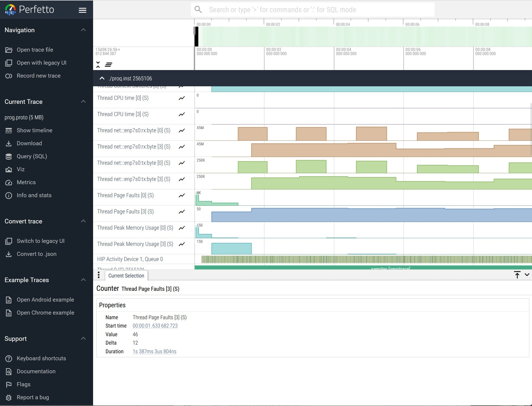Collapse the Example Traces section
The image size is (532, 406).
[83, 280]
